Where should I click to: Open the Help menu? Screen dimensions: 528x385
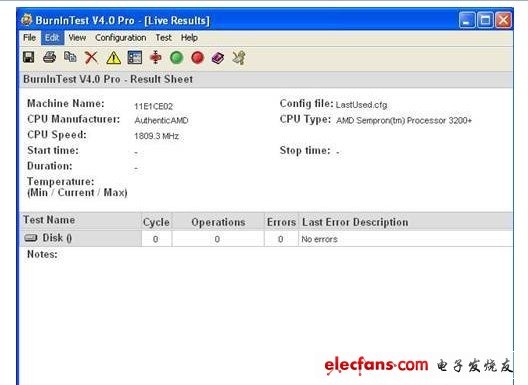coord(189,37)
